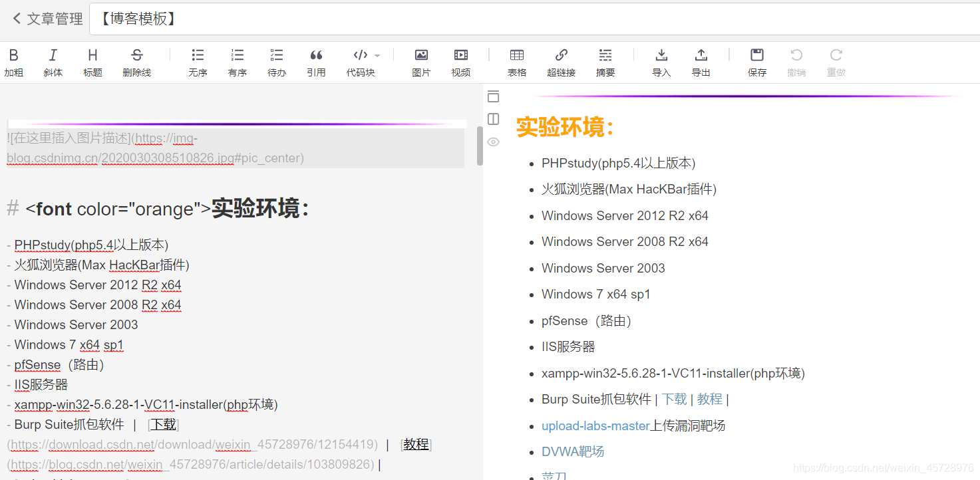The image size is (980, 480).
Task: Save article with 保存 icon
Action: click(x=757, y=63)
